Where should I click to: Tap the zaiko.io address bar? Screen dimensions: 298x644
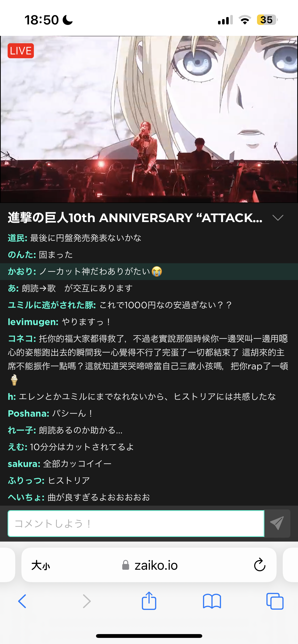click(x=149, y=565)
